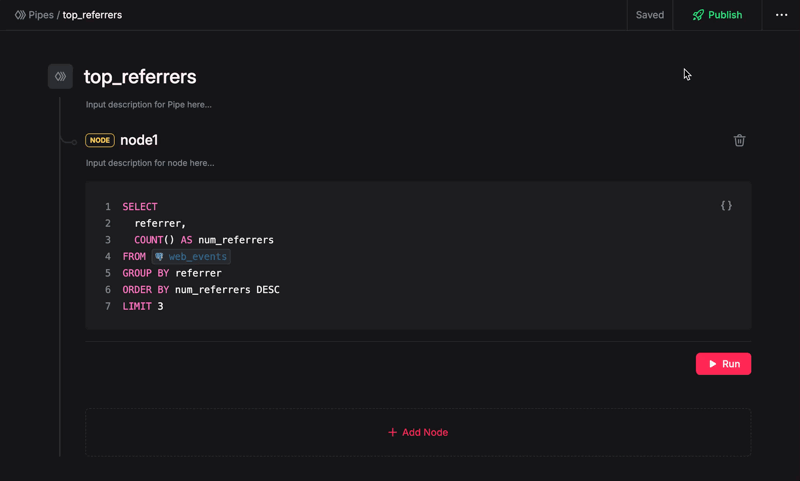800x481 pixels.
Task: Click ORDER BY on line 6
Action: 145,290
